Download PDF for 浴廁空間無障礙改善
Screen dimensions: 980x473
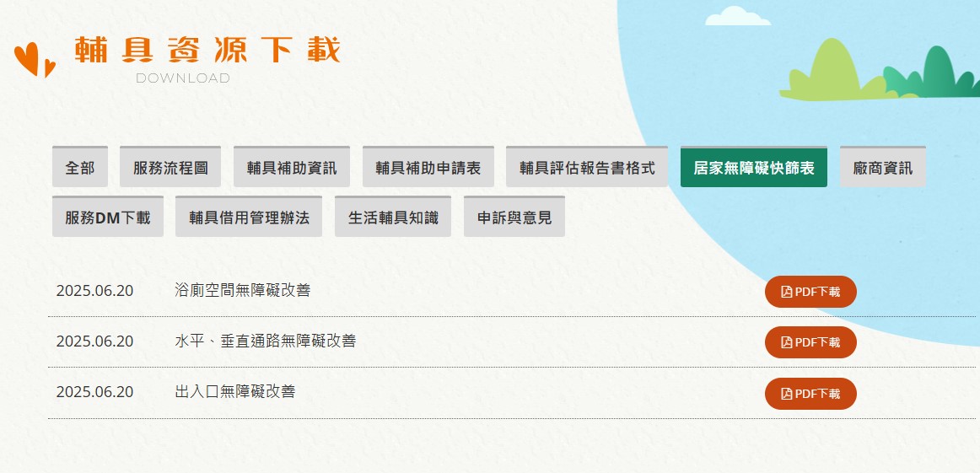coord(810,292)
